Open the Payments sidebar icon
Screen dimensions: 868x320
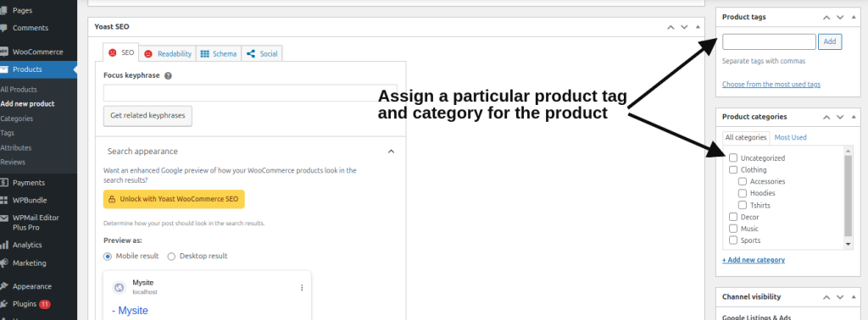click(x=3, y=182)
